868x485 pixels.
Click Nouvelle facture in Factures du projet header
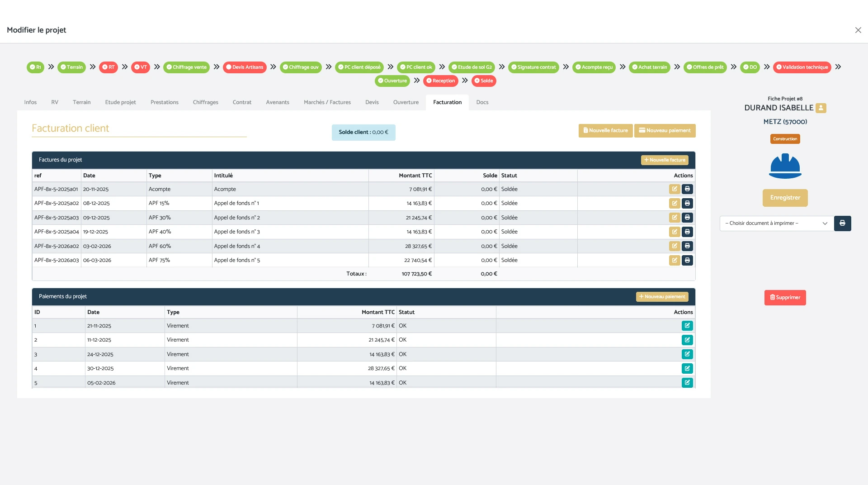click(664, 160)
